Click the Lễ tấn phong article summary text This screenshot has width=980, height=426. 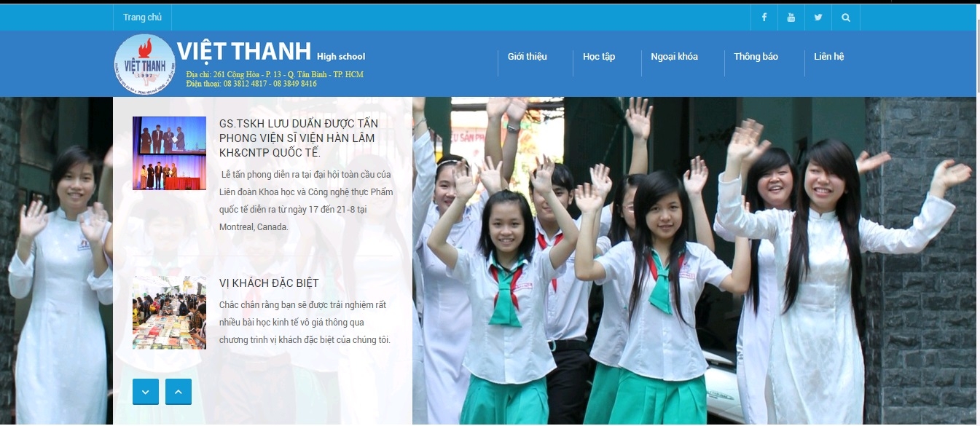306,200
